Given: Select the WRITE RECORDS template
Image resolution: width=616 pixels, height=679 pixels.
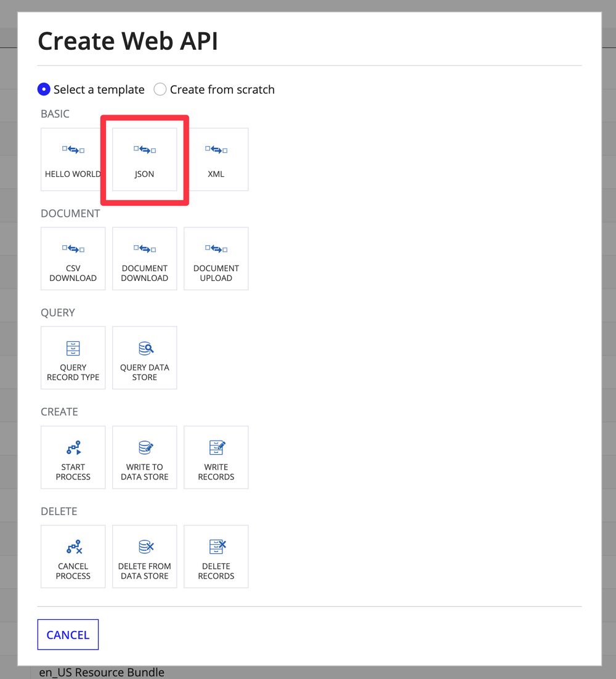Looking at the screenshot, I should [x=216, y=457].
